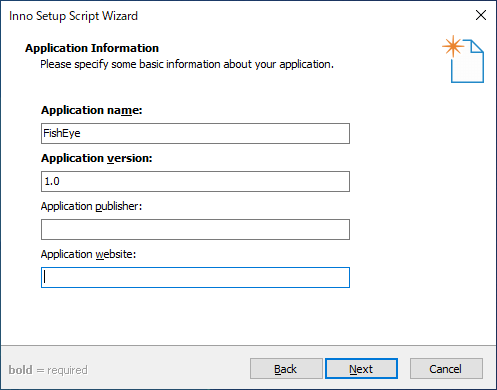Click the 'Application name:' label

tap(92, 110)
